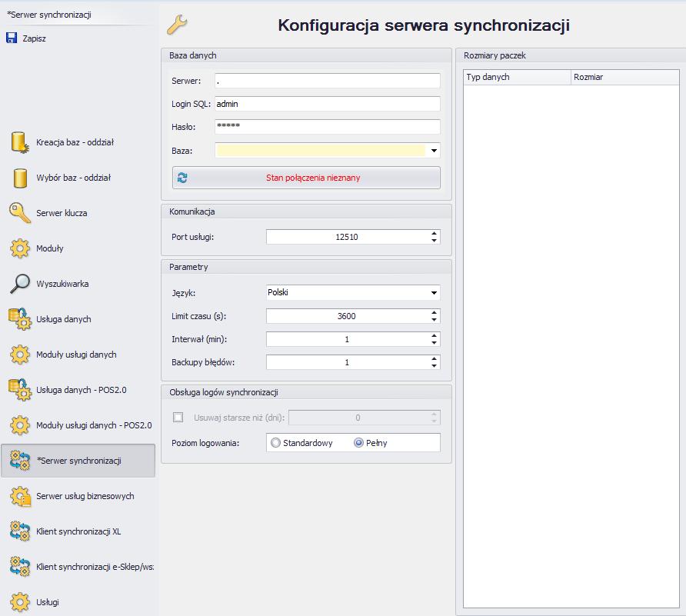Click the *Serwer synchronizacji title at top
Image resolution: width=686 pixels, height=616 pixels.
pyautogui.click(x=49, y=15)
